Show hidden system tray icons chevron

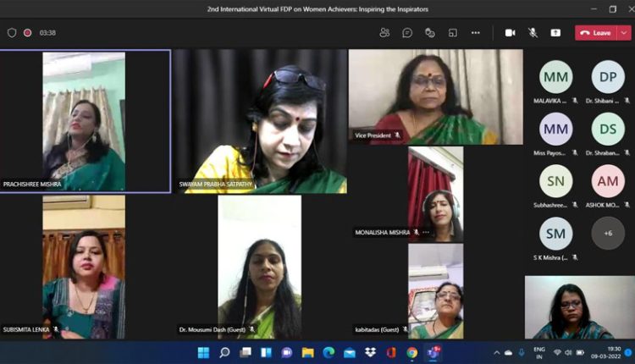[497, 352]
